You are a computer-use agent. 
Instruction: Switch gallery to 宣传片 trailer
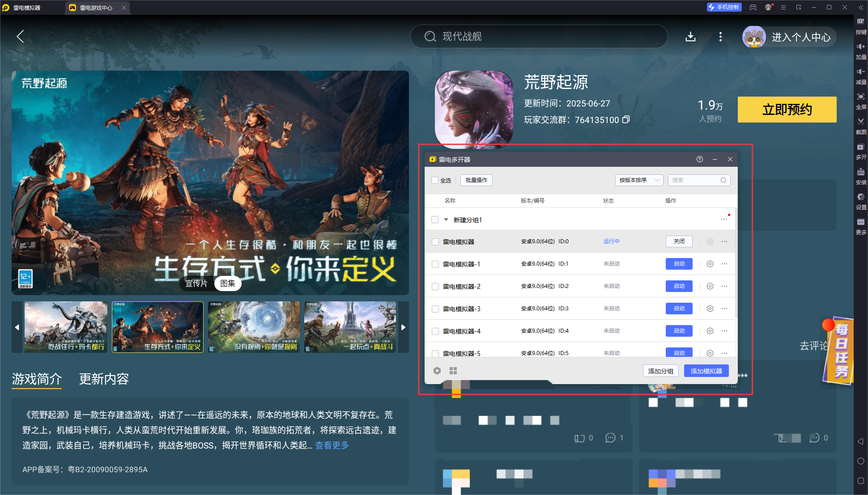point(196,283)
